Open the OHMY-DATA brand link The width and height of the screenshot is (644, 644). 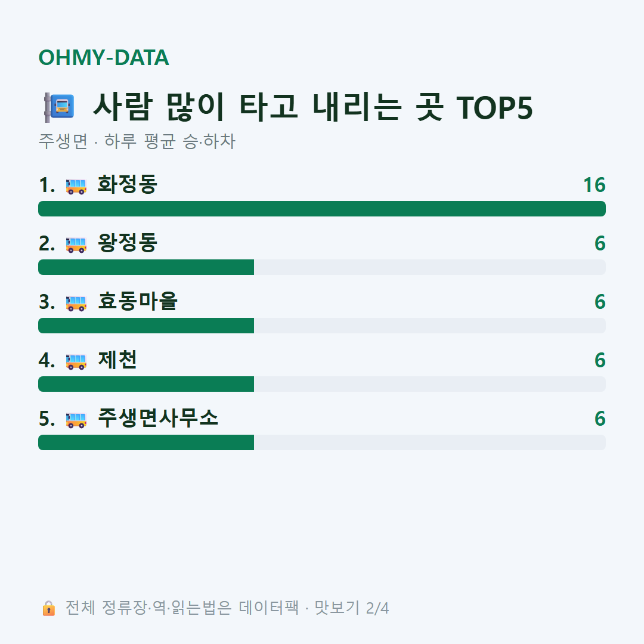point(104,57)
